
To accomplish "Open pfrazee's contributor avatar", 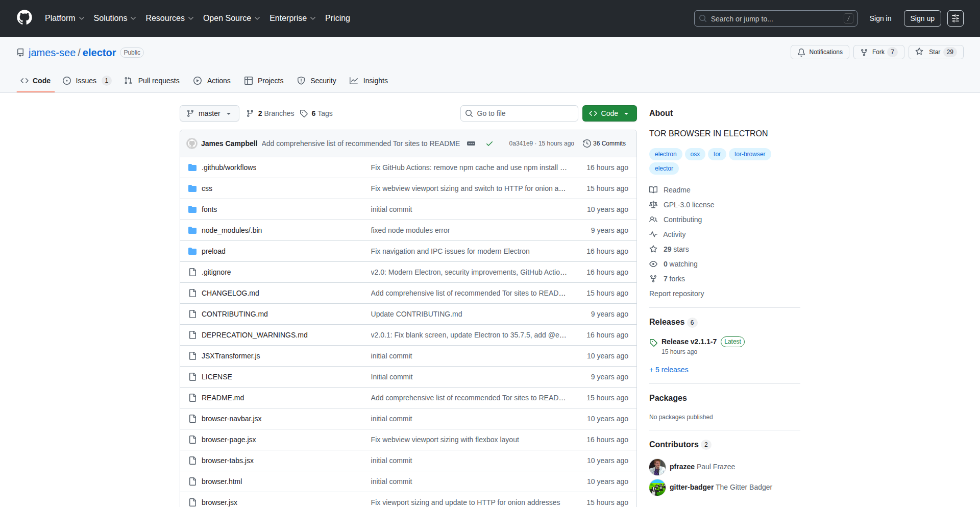I will [657, 467].
